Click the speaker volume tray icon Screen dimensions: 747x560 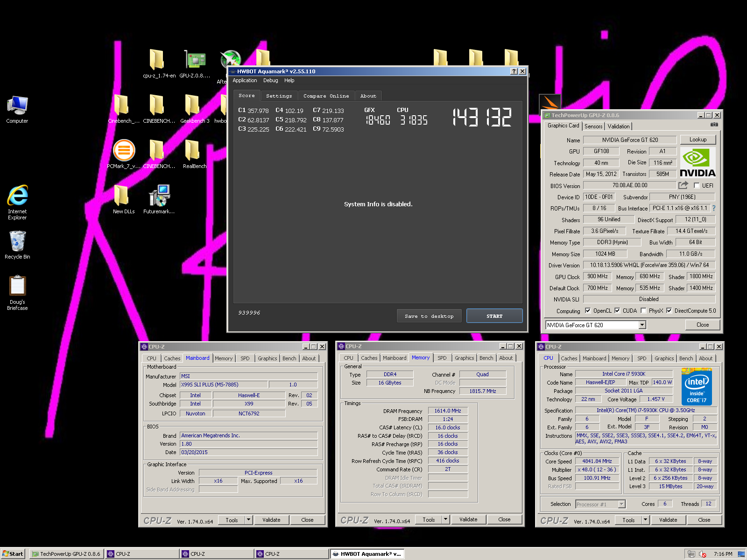click(703, 554)
